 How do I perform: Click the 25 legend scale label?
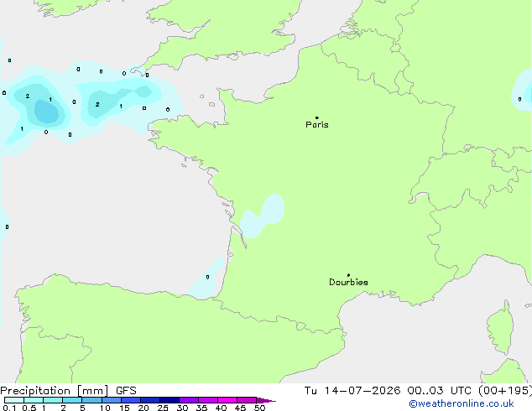click(163, 408)
